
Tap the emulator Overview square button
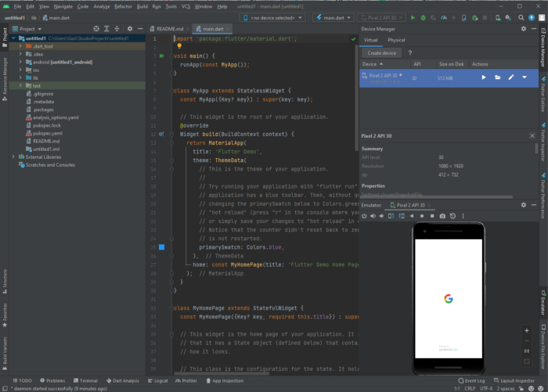coord(432,216)
